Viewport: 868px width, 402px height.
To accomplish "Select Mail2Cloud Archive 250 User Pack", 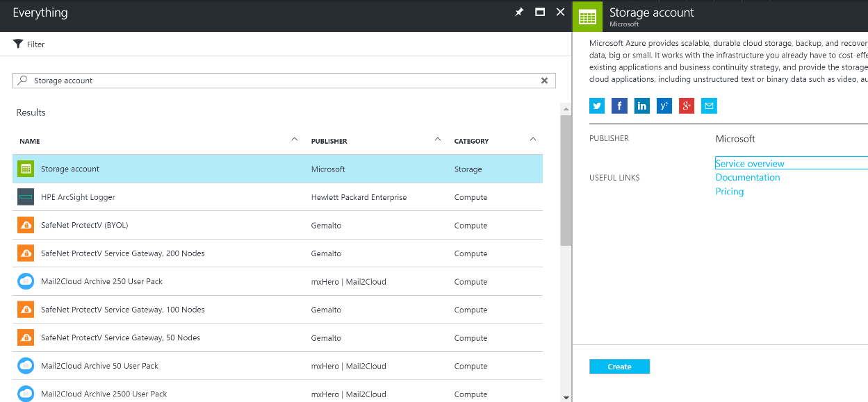I will click(x=277, y=281).
